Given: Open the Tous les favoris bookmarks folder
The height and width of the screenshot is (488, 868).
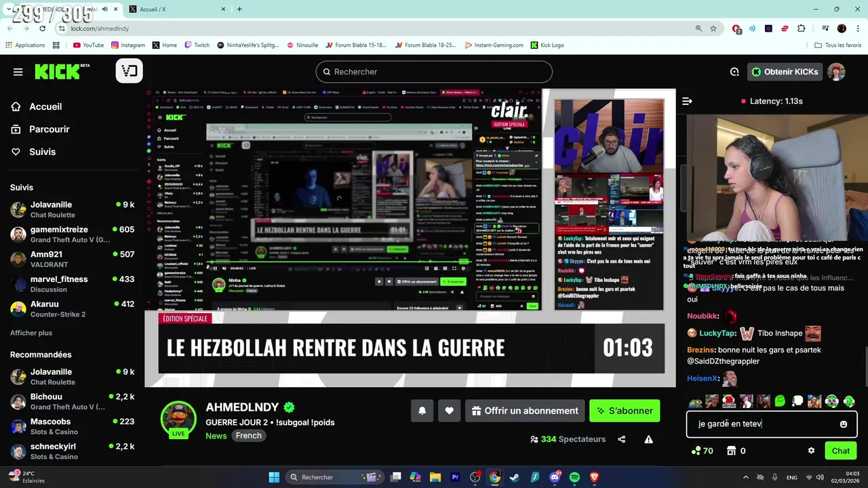Looking at the screenshot, I should point(838,45).
